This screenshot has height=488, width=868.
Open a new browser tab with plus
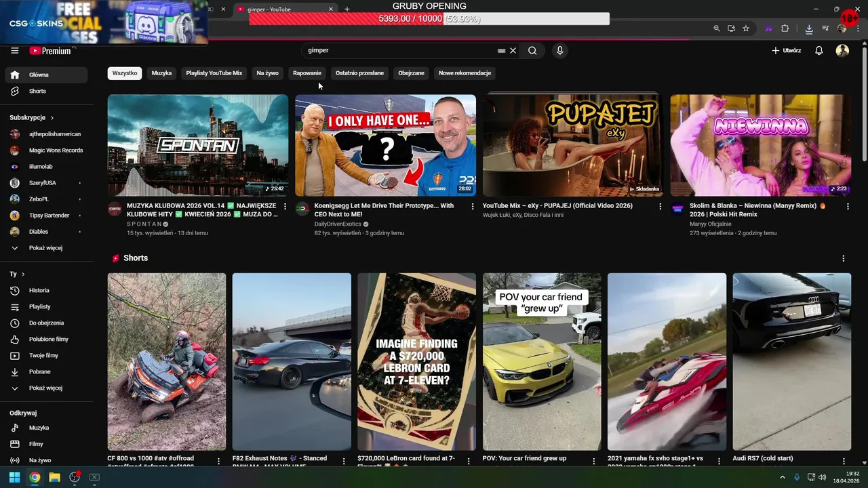pos(347,9)
